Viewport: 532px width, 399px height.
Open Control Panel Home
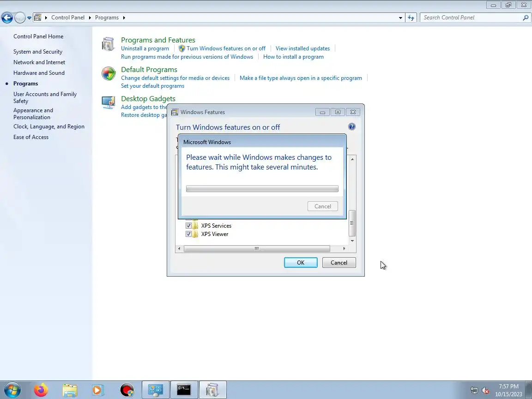38,36
